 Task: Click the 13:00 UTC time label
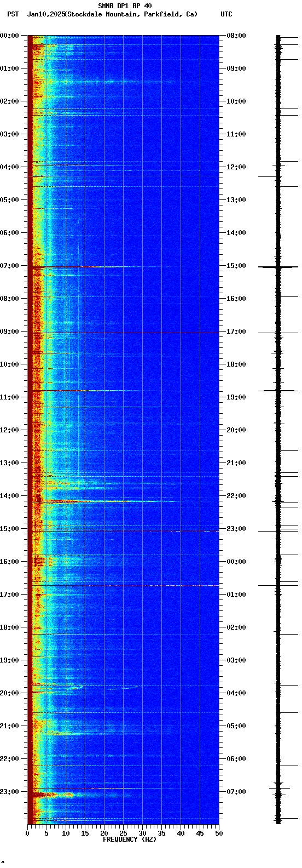coord(236,200)
